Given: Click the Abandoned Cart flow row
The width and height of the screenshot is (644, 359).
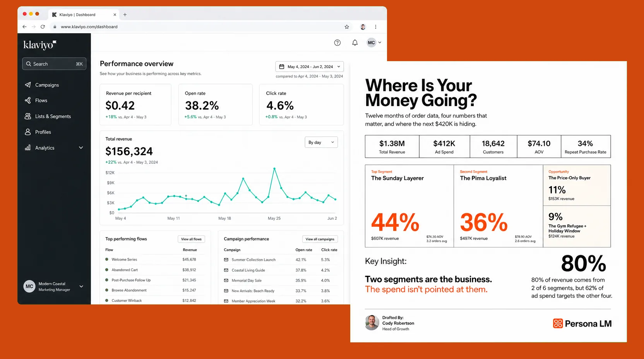Looking at the screenshot, I should tap(155, 270).
